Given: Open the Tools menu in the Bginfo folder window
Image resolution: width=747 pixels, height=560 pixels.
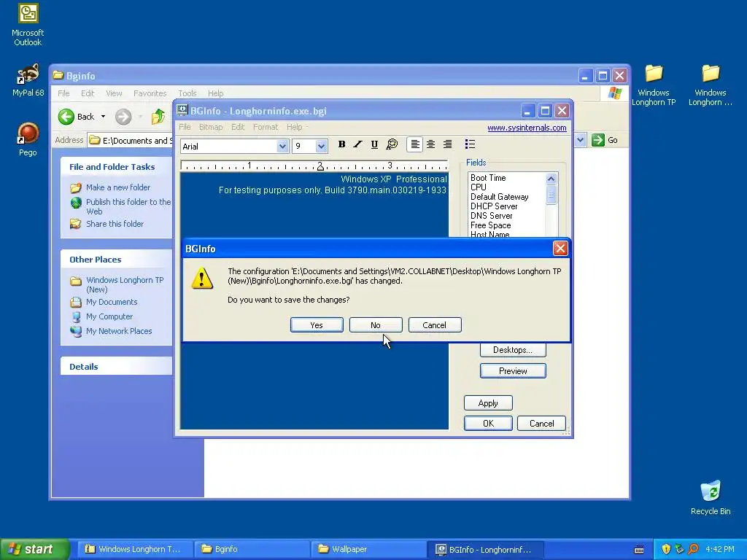Looking at the screenshot, I should [x=187, y=93].
